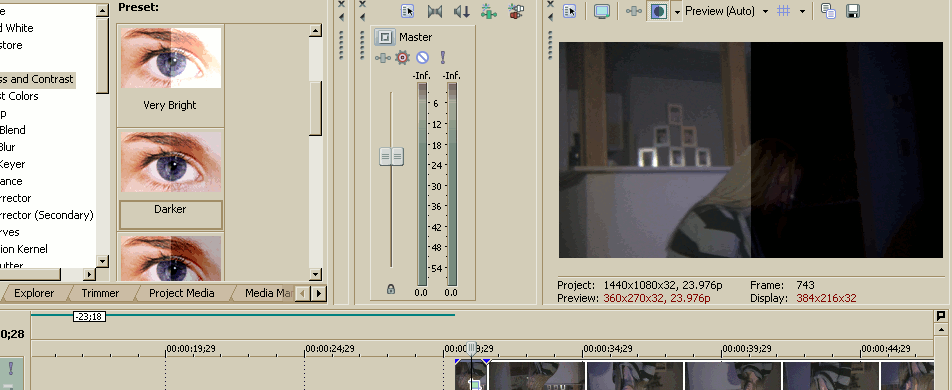Click the Downmix Output icon in mixer toolbar
The width and height of the screenshot is (952, 390).
[434, 11]
